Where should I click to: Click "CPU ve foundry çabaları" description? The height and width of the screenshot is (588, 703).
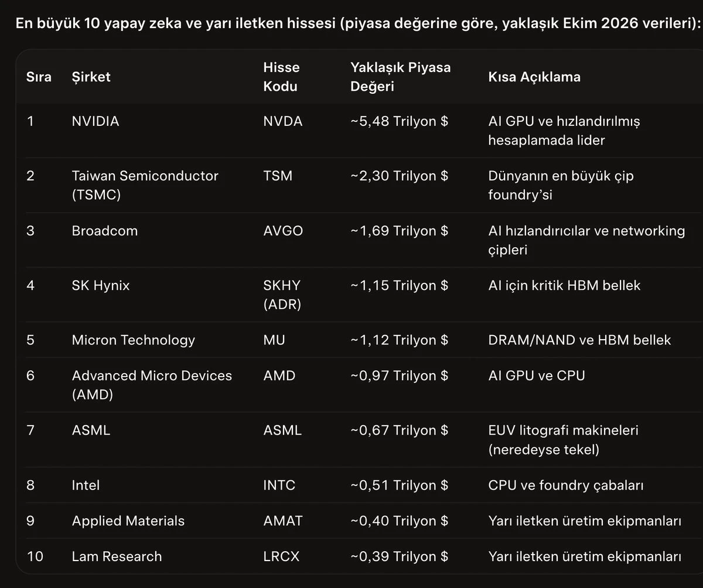(x=566, y=485)
